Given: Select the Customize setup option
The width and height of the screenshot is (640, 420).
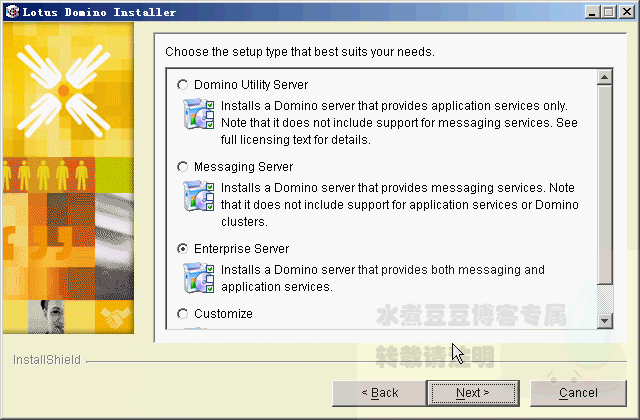Looking at the screenshot, I should 182,313.
